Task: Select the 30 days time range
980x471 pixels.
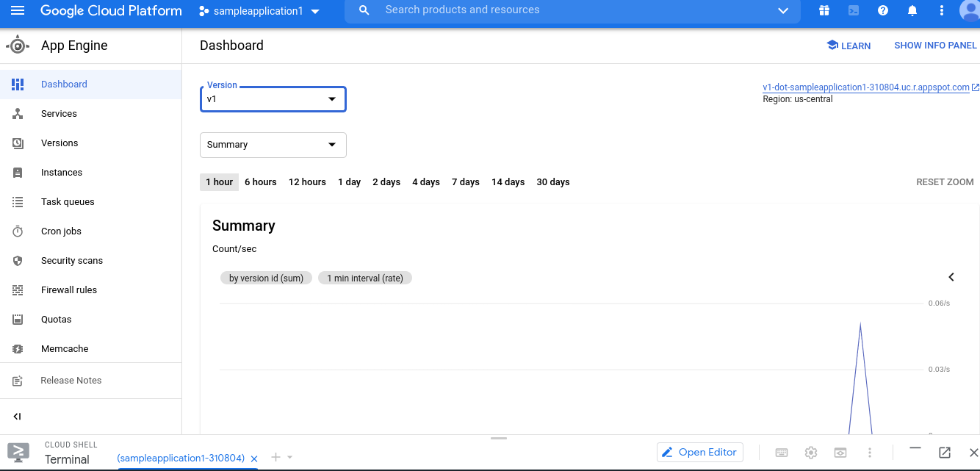Action: 553,182
